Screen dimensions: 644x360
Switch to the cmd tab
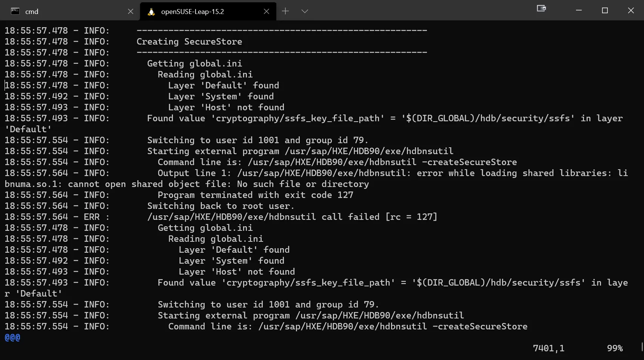click(x=68, y=11)
